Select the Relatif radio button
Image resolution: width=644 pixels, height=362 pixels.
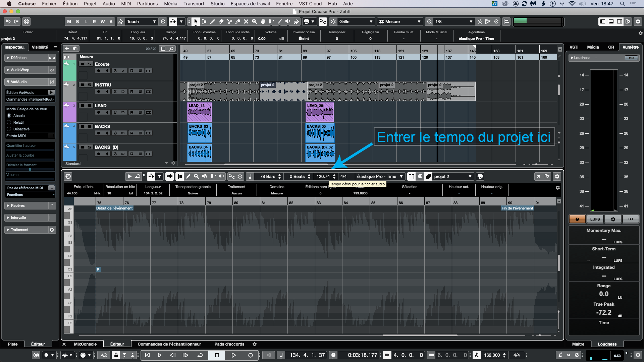point(9,122)
